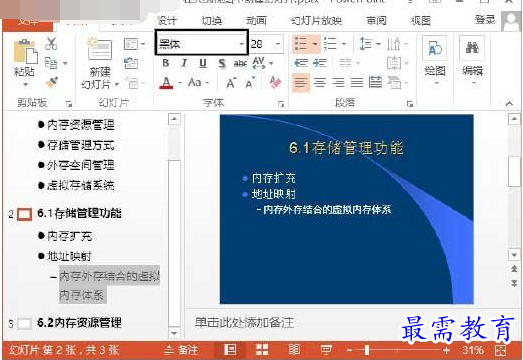Image resolution: width=523 pixels, height=360 pixels.
Task: Apply numbered list formatting
Action: (330, 44)
